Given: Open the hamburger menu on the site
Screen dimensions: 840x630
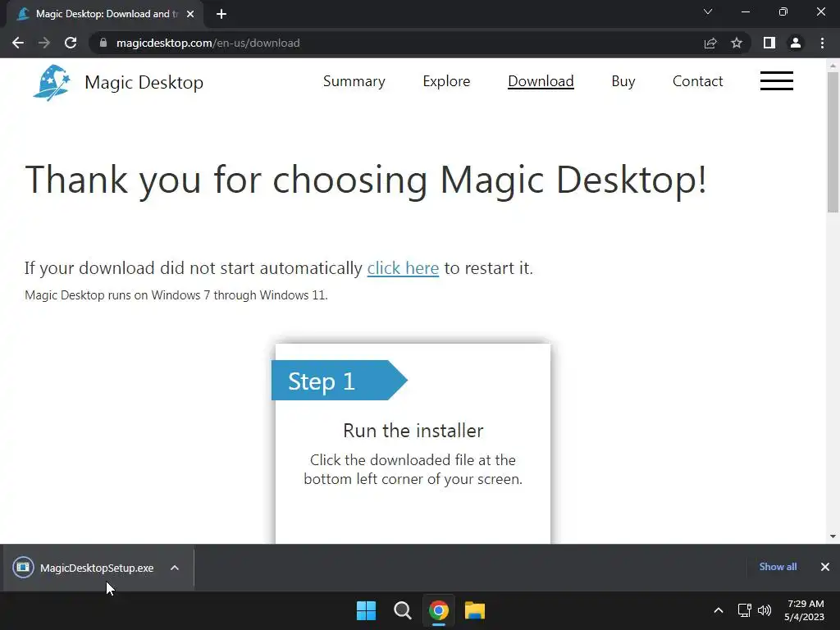Looking at the screenshot, I should (x=776, y=81).
